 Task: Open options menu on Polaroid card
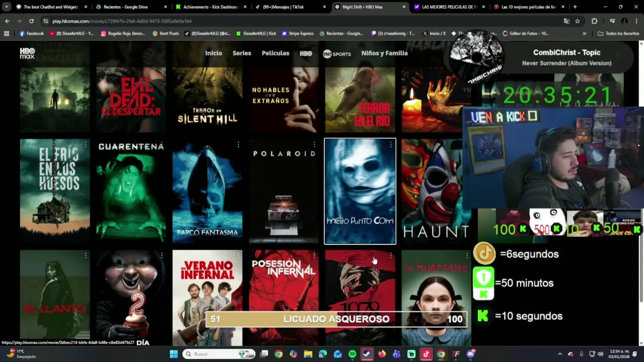[314, 145]
